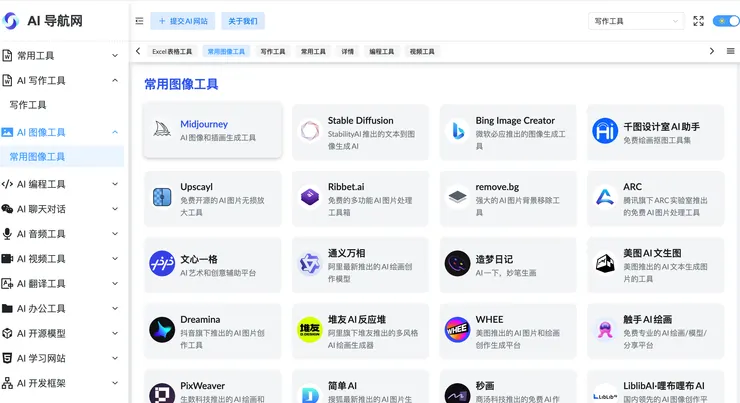Click the AI 图像工具 picture icon
This screenshot has height=403, width=740.
[x=7, y=132]
